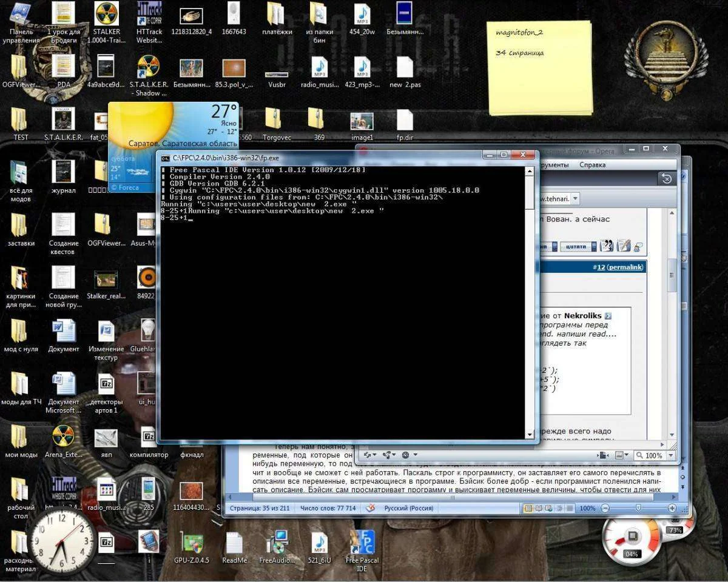Switch Word to Print Layout view
Image resolution: width=728 pixels, height=582 pixels.
(x=528, y=508)
